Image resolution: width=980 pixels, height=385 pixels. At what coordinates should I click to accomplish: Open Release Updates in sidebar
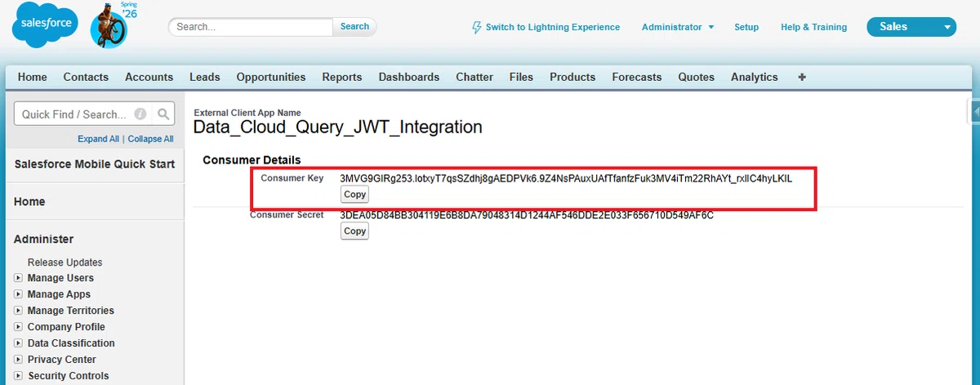pos(65,262)
